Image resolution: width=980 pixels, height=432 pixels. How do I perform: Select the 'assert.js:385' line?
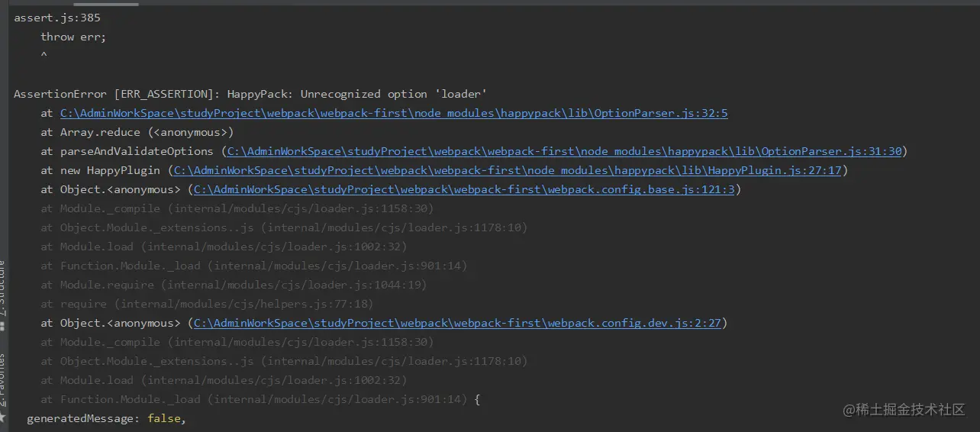tap(57, 18)
